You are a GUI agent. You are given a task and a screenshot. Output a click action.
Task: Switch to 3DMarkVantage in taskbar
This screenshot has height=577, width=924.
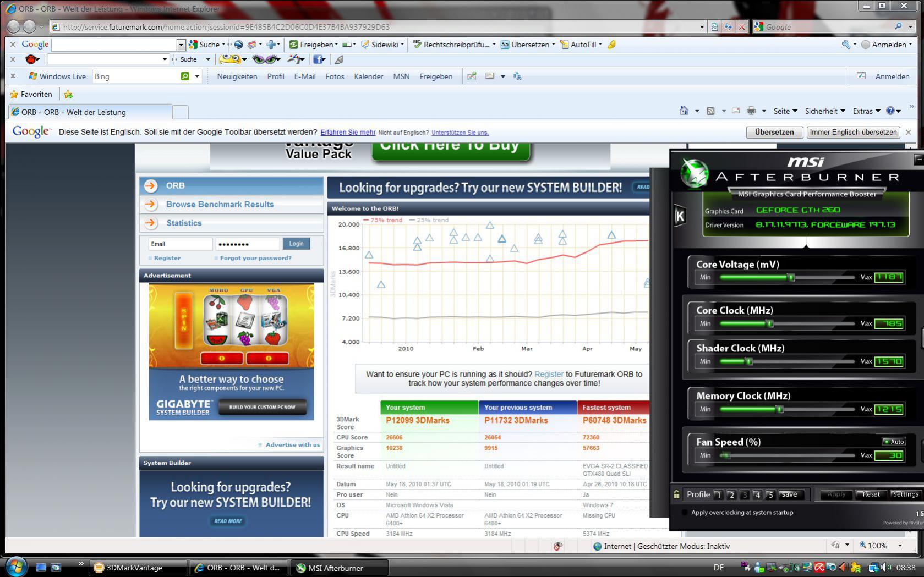point(138,568)
